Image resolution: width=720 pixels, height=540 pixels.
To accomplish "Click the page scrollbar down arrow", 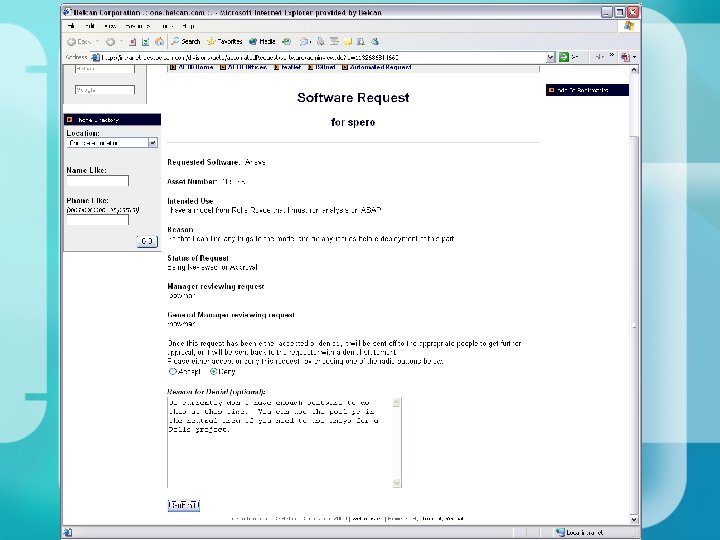I will coord(634,520).
